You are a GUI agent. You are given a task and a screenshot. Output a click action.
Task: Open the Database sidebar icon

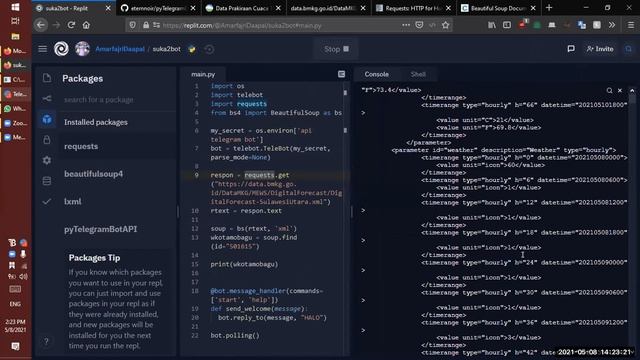[47, 181]
